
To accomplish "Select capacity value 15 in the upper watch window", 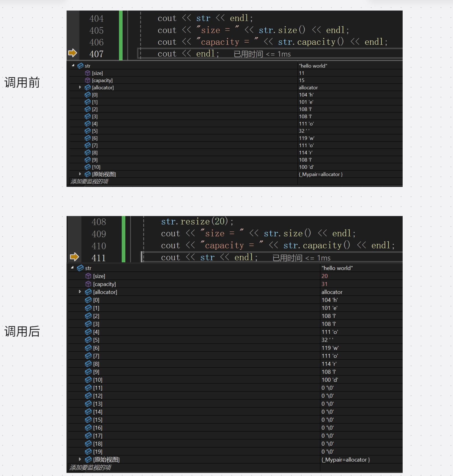I will tap(302, 80).
